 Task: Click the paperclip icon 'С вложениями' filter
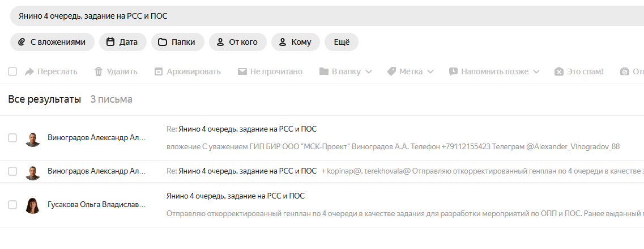[22, 42]
